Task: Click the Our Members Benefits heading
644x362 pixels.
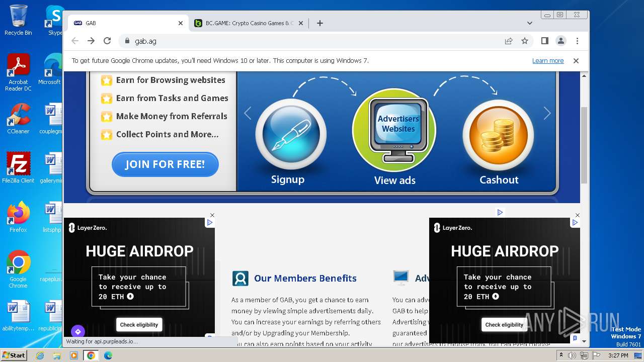Action: (305, 278)
